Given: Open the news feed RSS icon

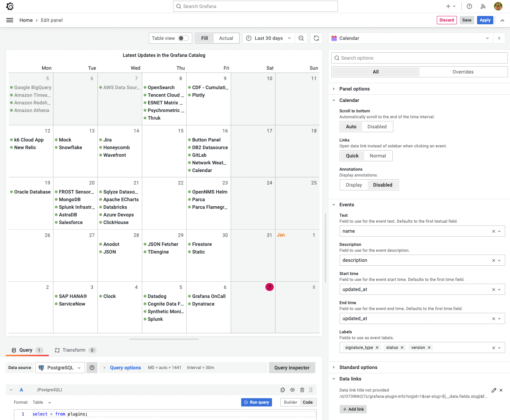Looking at the screenshot, I should point(483,6).
